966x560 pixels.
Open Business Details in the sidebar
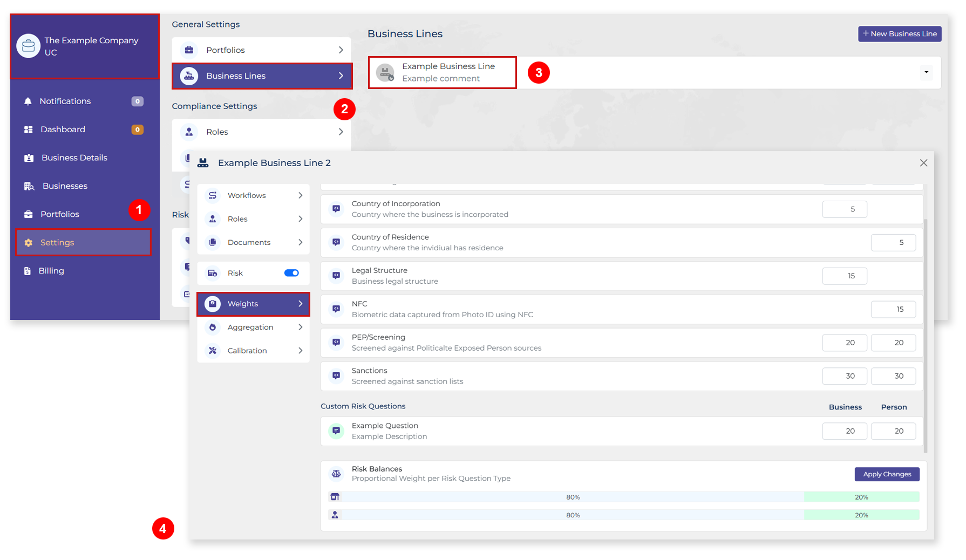[84, 158]
